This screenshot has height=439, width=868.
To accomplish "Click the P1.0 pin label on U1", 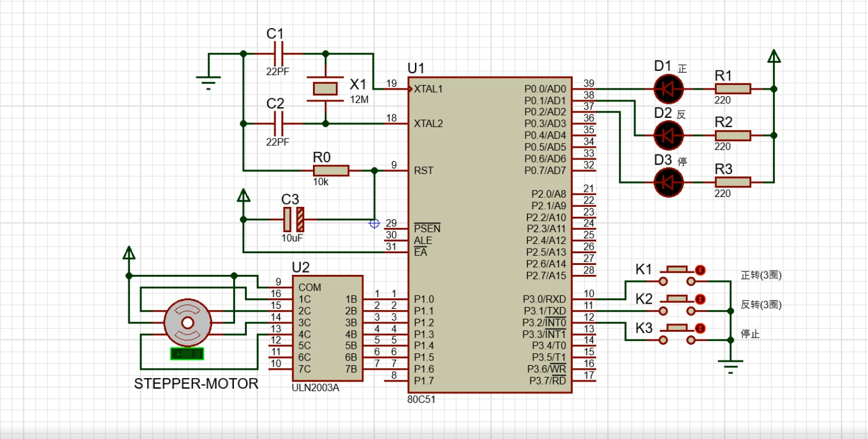I will click(424, 299).
